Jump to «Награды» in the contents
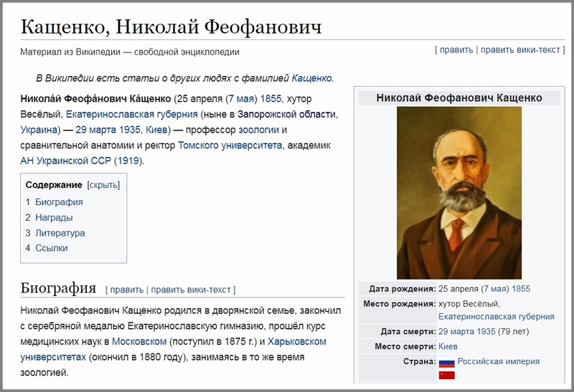This screenshot has width=574, height=392. pos(54,218)
